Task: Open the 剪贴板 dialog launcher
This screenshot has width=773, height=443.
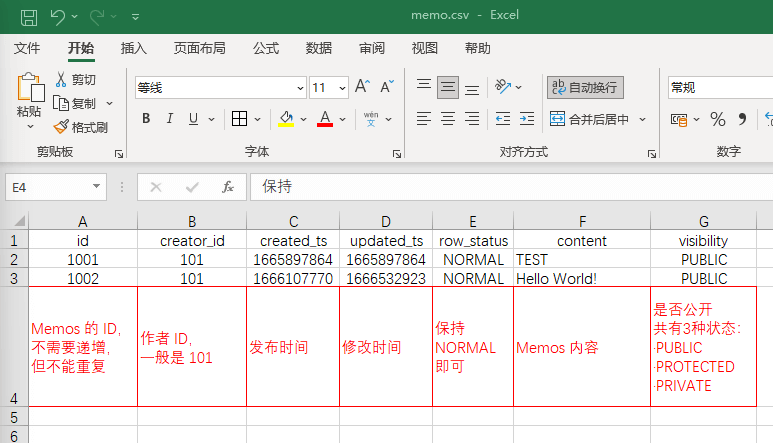Action: [x=119, y=154]
